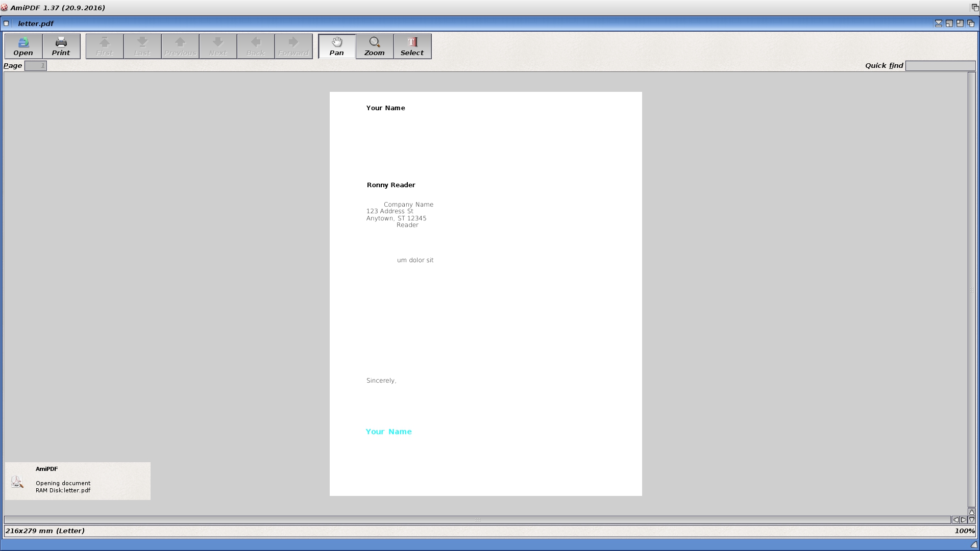Click the AmiPDF screen title icon
Viewport: 980px width, 551px height.
(4, 8)
